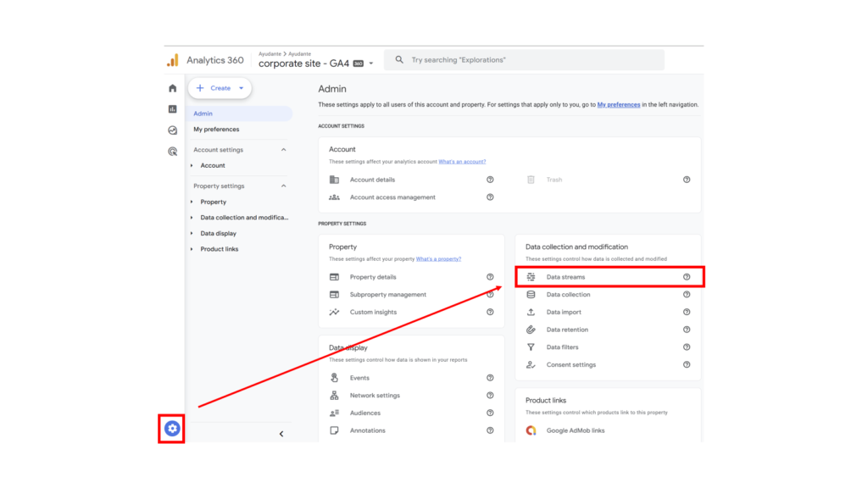The height and width of the screenshot is (488, 868).
Task: Open the Explore icon in left rail
Action: click(173, 130)
